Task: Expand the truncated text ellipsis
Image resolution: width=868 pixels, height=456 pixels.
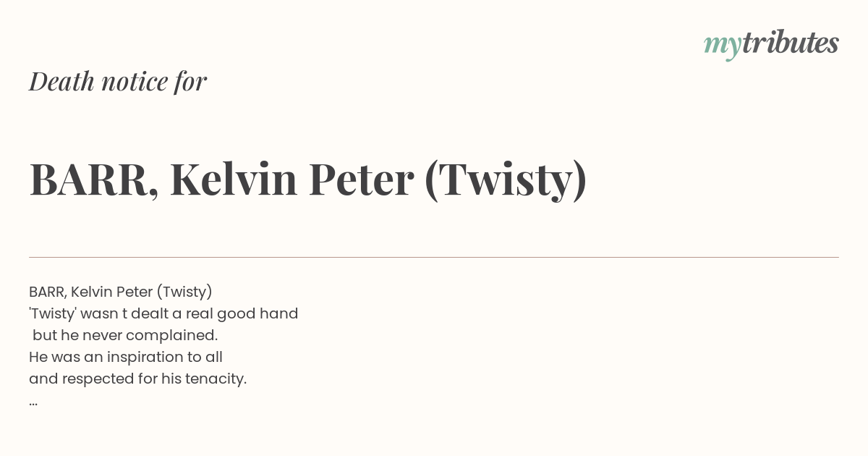Action: [33, 402]
